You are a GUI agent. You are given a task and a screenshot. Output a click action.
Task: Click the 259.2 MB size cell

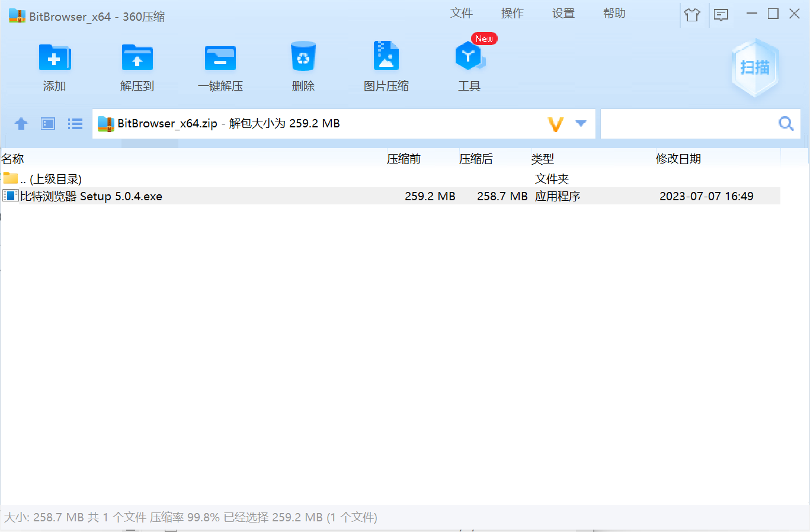[430, 196]
